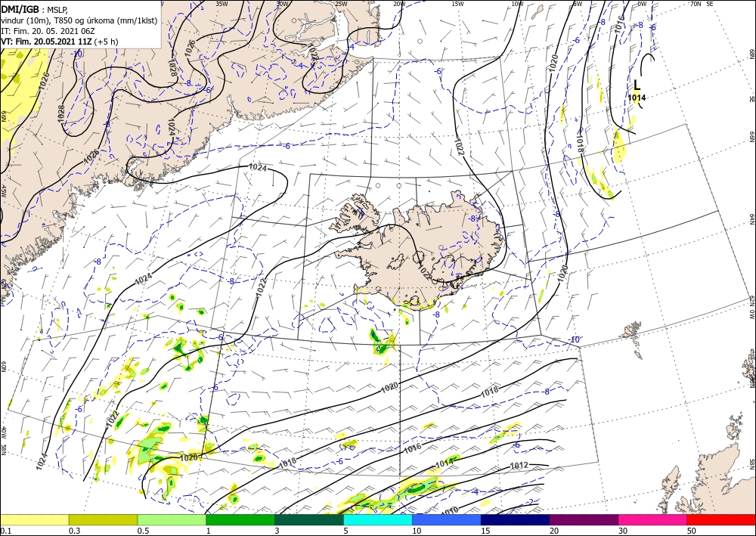Click the '15W' longitude label

(457, 4)
